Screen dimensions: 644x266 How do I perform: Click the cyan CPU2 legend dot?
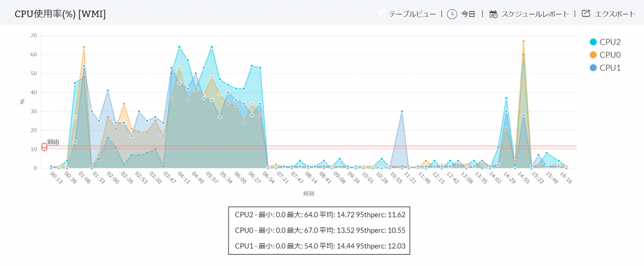click(593, 42)
